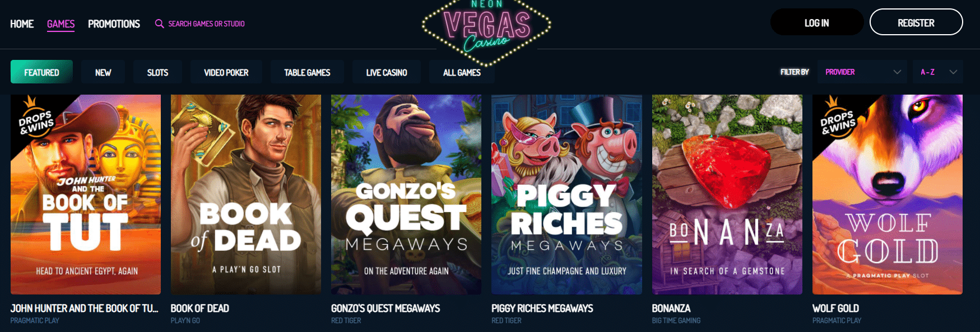
Task: Click the Log In button
Action: [x=816, y=22]
